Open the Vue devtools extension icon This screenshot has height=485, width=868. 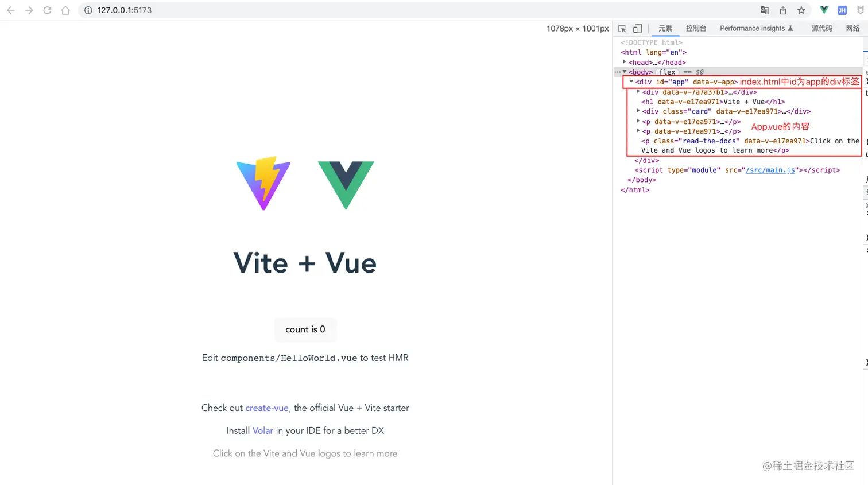pyautogui.click(x=824, y=10)
